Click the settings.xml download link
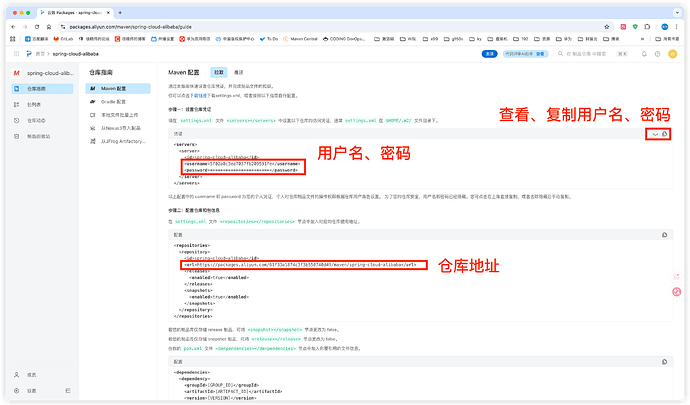 [x=200, y=96]
